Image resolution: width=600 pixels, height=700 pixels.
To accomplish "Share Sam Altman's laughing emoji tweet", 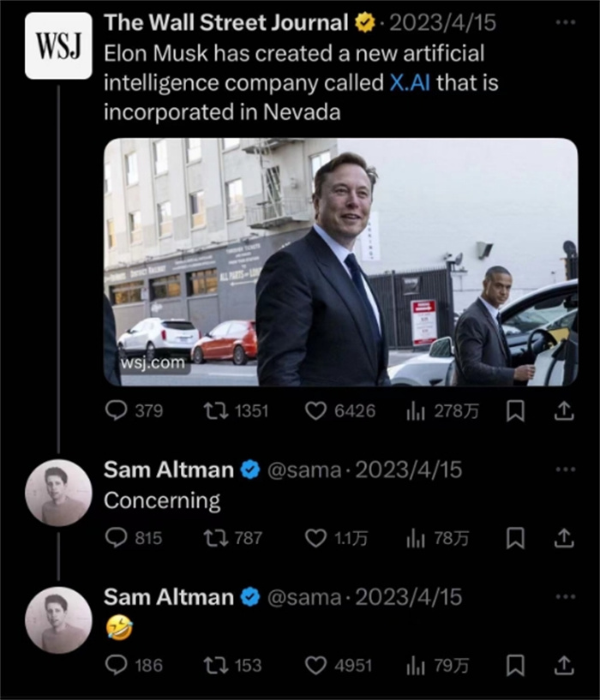I will tap(562, 664).
